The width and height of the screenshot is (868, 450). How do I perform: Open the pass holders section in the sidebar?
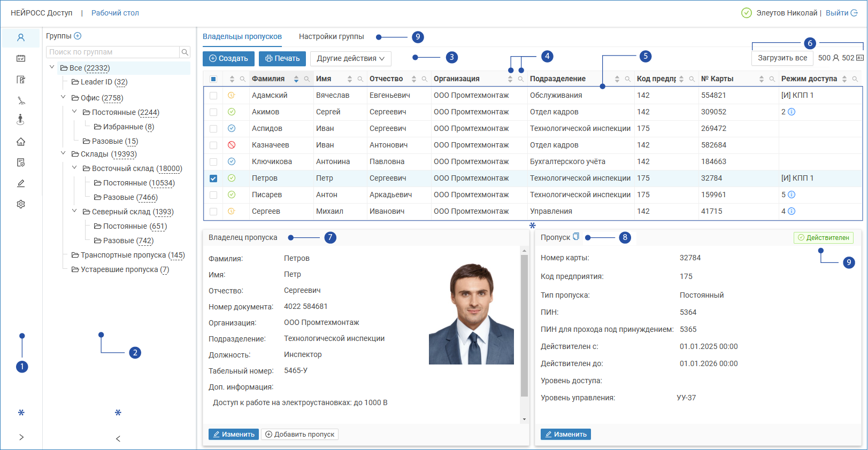click(x=21, y=38)
